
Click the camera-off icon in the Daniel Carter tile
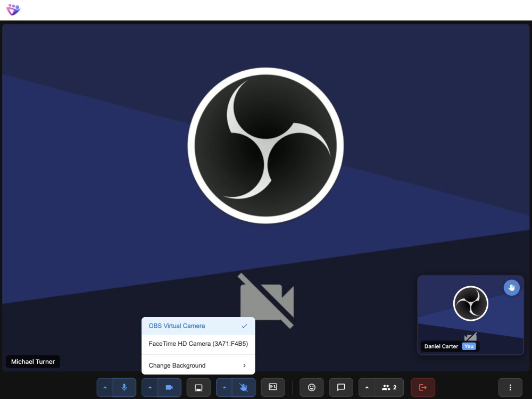(x=470, y=337)
